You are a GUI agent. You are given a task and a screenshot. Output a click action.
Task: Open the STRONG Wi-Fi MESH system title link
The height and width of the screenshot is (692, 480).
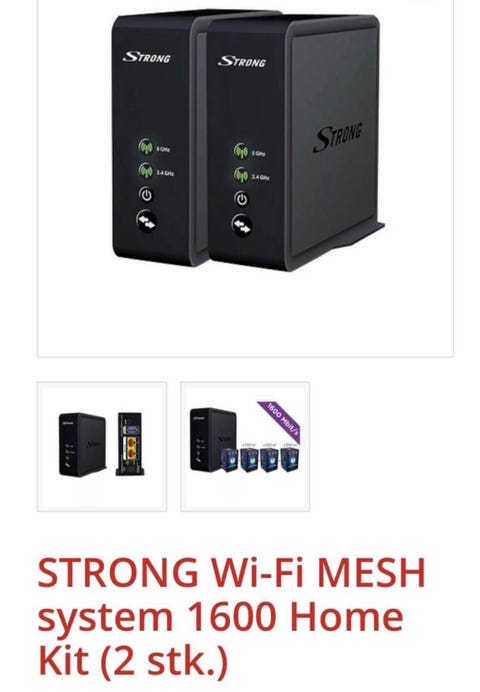coord(231,617)
